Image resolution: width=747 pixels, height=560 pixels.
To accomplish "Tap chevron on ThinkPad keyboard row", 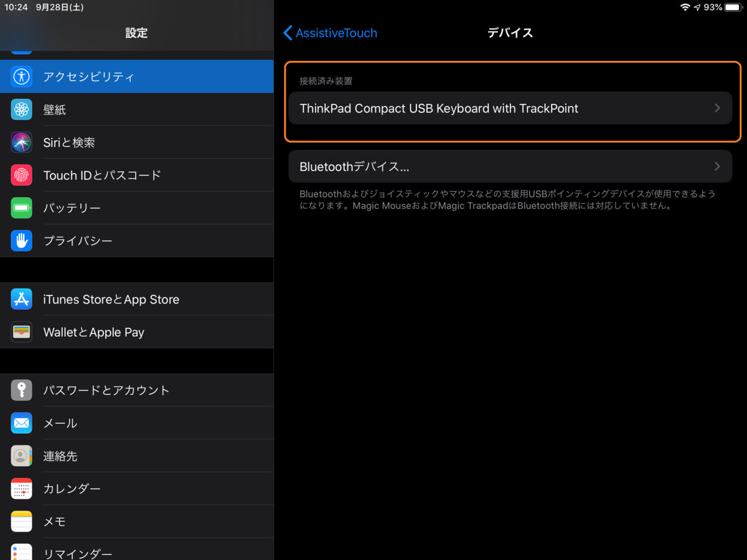I will [717, 108].
